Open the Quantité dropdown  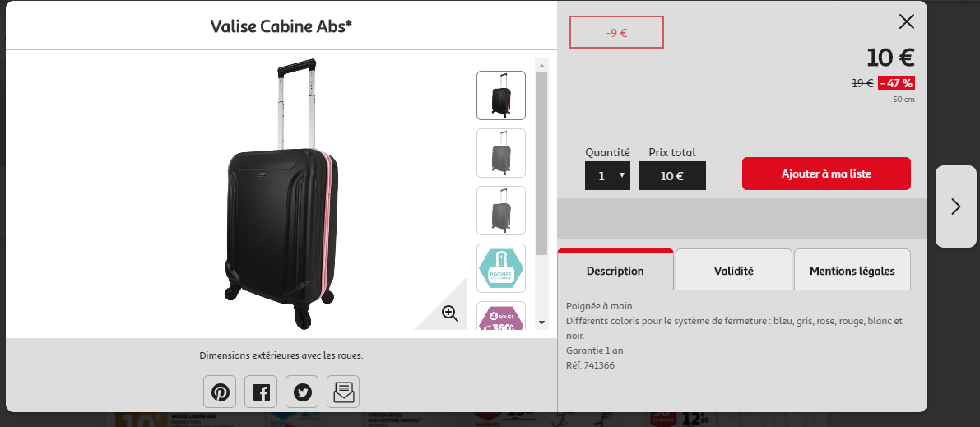click(607, 175)
